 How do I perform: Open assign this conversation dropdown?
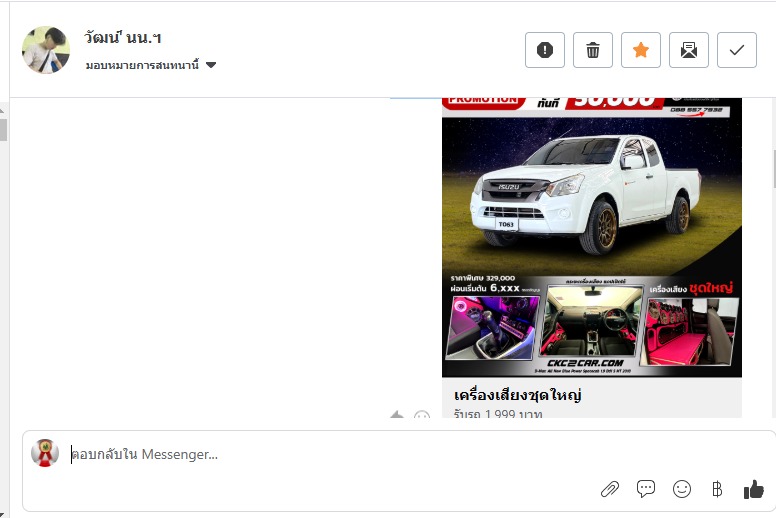[x=151, y=65]
